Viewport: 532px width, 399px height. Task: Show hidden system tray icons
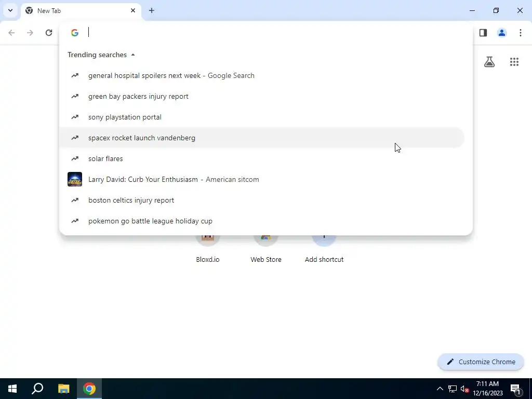(440, 389)
